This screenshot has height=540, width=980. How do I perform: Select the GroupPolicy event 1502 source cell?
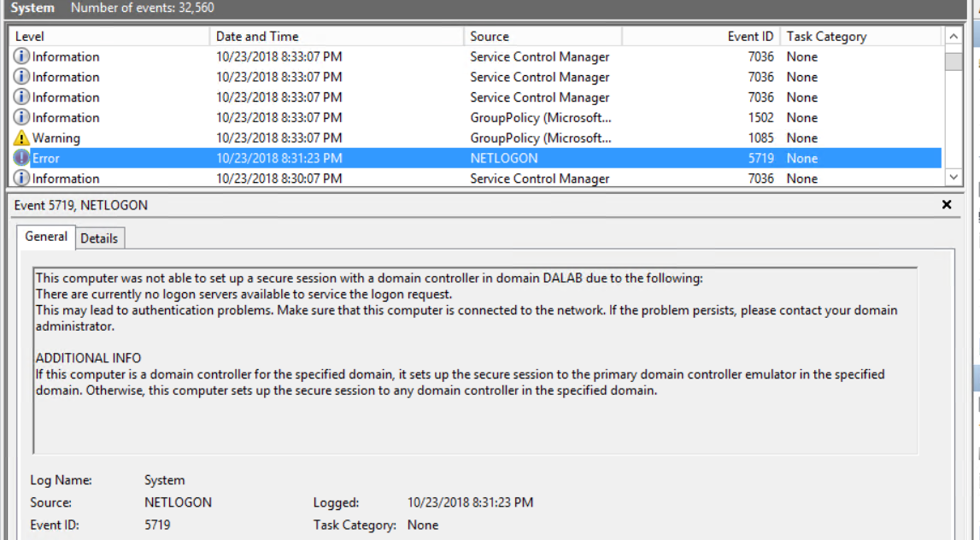point(540,118)
